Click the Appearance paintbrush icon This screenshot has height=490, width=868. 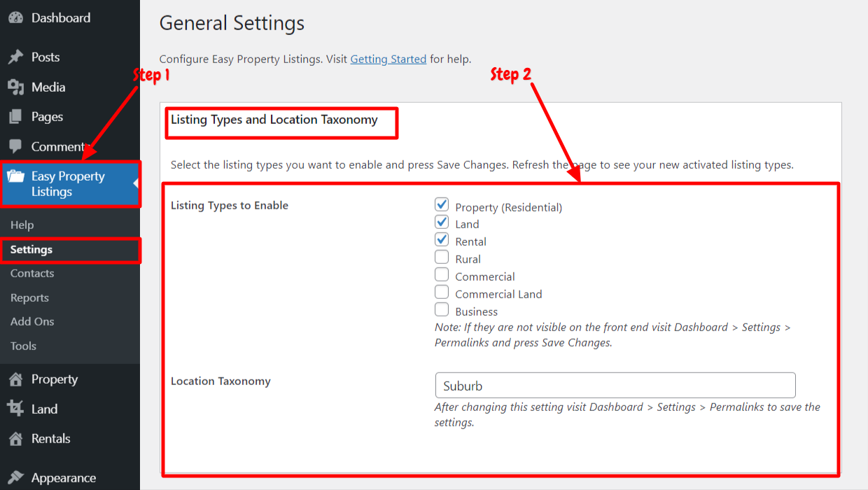[x=15, y=478]
